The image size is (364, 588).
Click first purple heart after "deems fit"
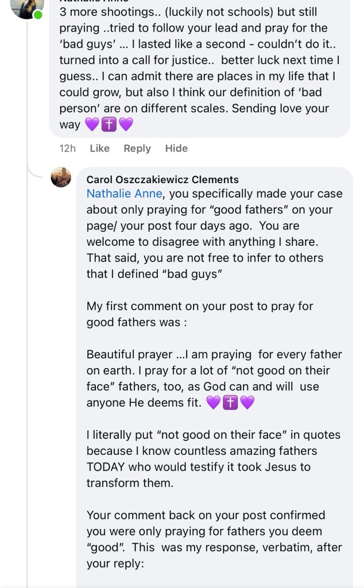pyautogui.click(x=213, y=403)
